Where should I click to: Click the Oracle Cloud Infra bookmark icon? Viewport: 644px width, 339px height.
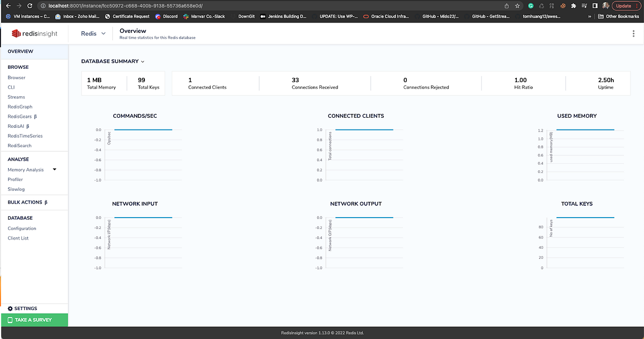(x=365, y=16)
